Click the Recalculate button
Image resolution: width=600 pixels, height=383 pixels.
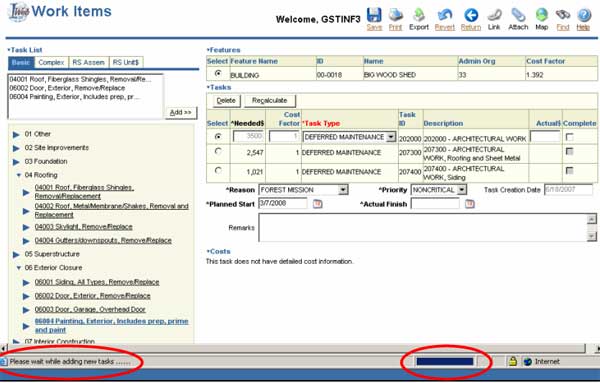270,101
